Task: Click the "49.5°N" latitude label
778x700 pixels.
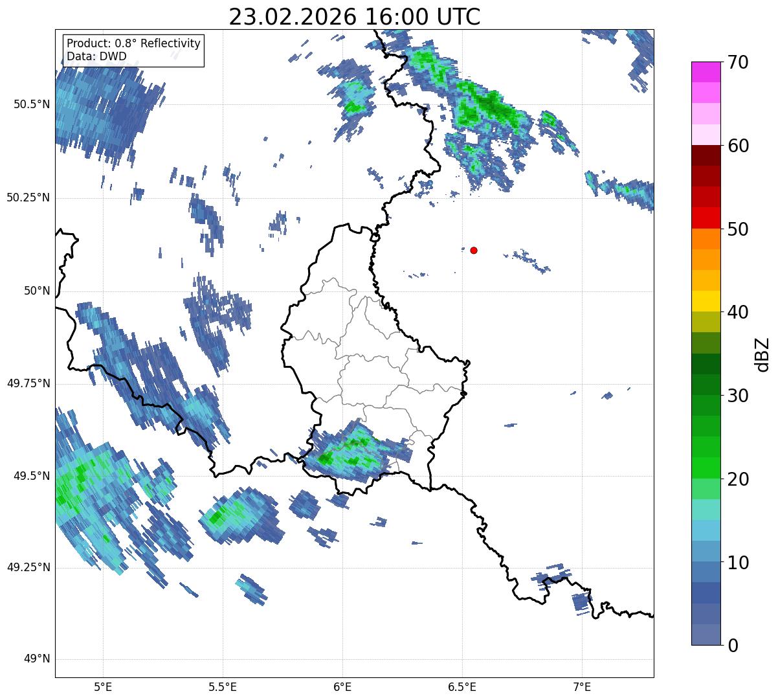Action: [x=32, y=476]
